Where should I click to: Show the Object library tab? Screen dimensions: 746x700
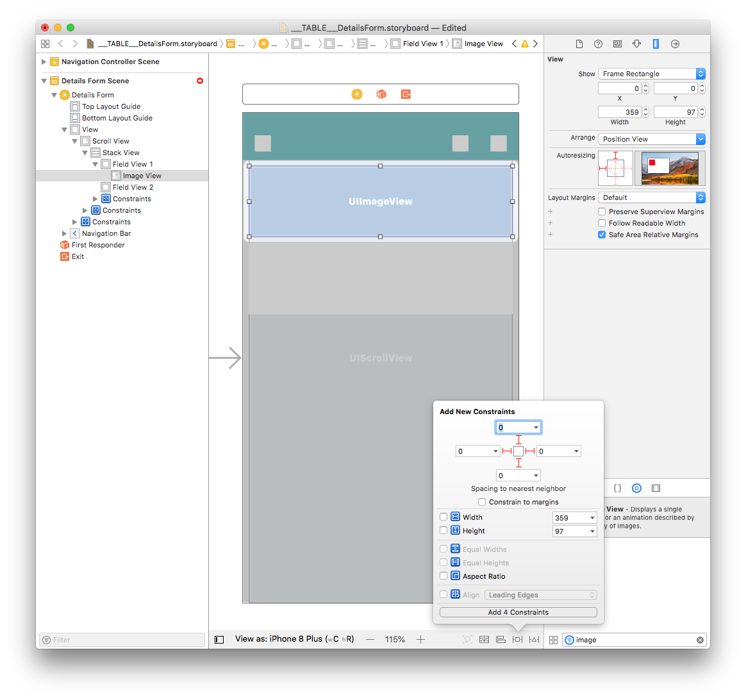636,488
